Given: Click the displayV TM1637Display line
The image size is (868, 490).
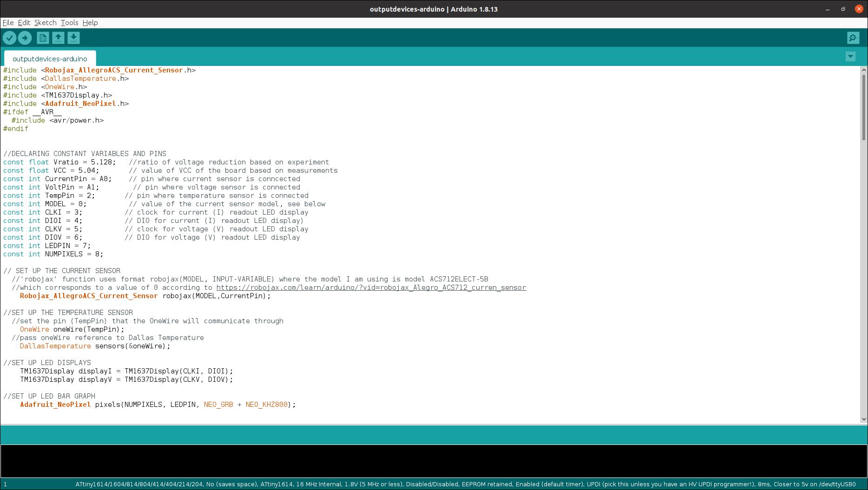Looking at the screenshot, I should point(126,379).
